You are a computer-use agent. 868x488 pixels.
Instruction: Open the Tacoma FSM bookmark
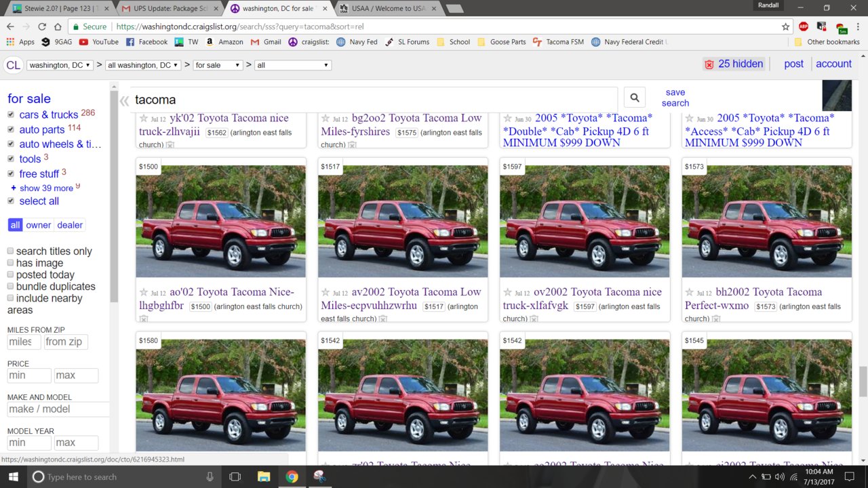(x=558, y=42)
